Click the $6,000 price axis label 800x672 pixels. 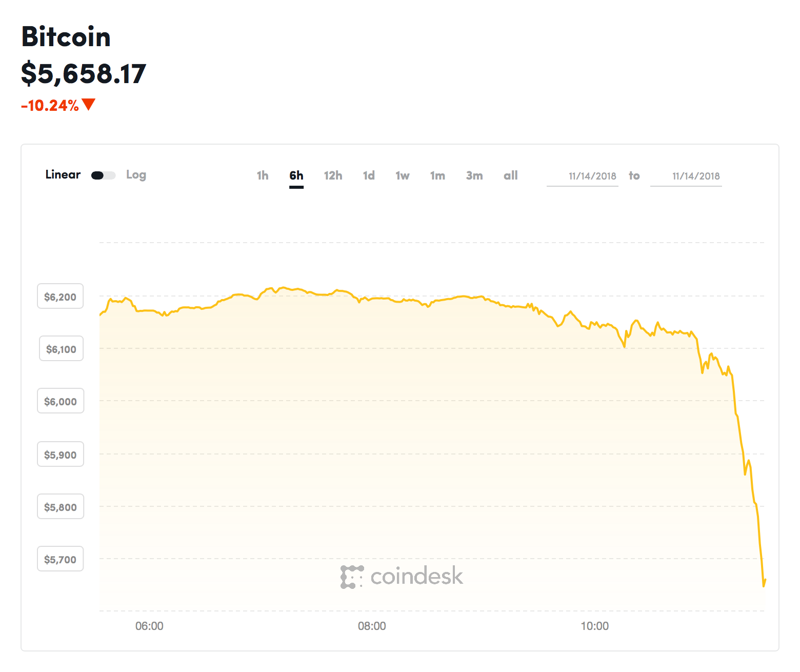(60, 401)
